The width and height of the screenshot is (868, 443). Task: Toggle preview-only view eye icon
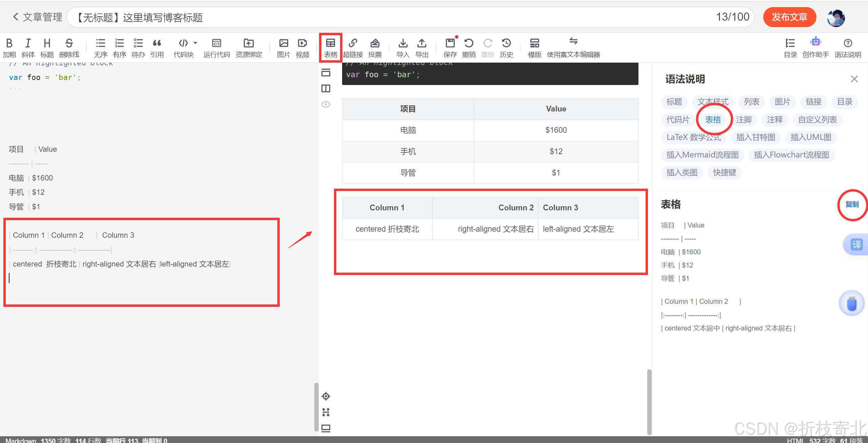coord(326,104)
